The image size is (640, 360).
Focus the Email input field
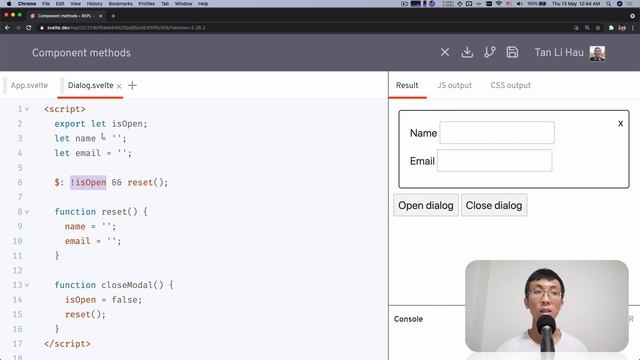tap(494, 160)
